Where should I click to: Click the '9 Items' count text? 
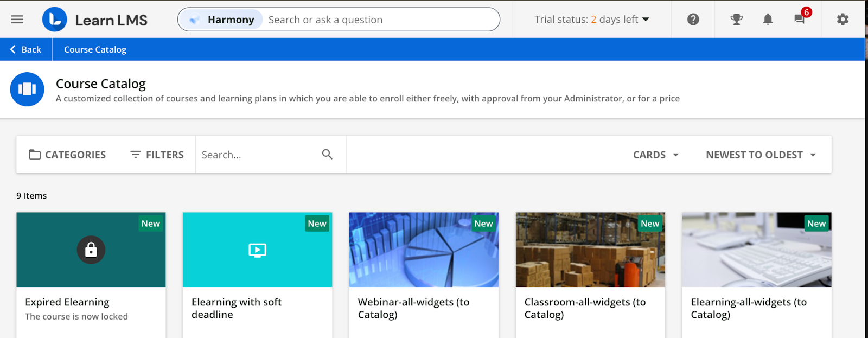31,196
